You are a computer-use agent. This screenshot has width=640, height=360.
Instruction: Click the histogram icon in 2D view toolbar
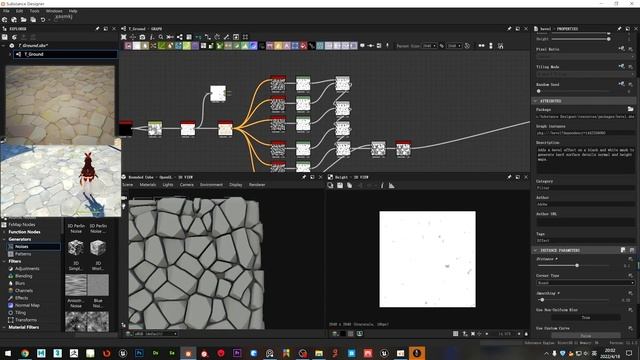coord(391,185)
